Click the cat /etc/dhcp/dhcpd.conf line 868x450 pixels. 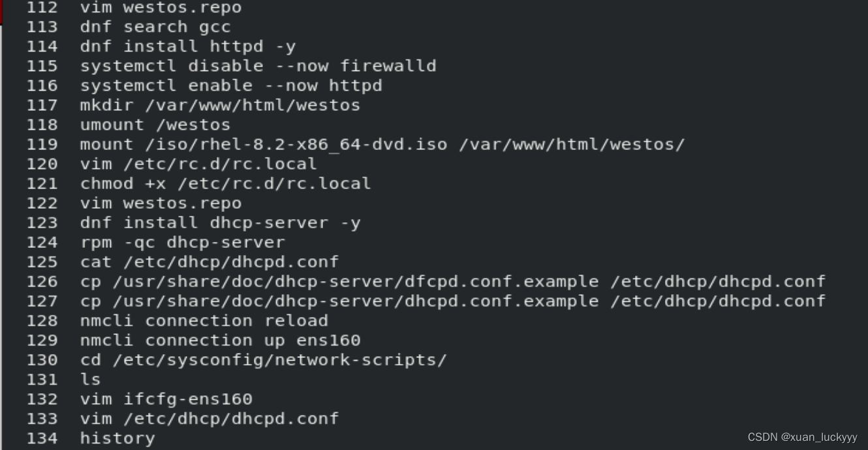coord(209,262)
